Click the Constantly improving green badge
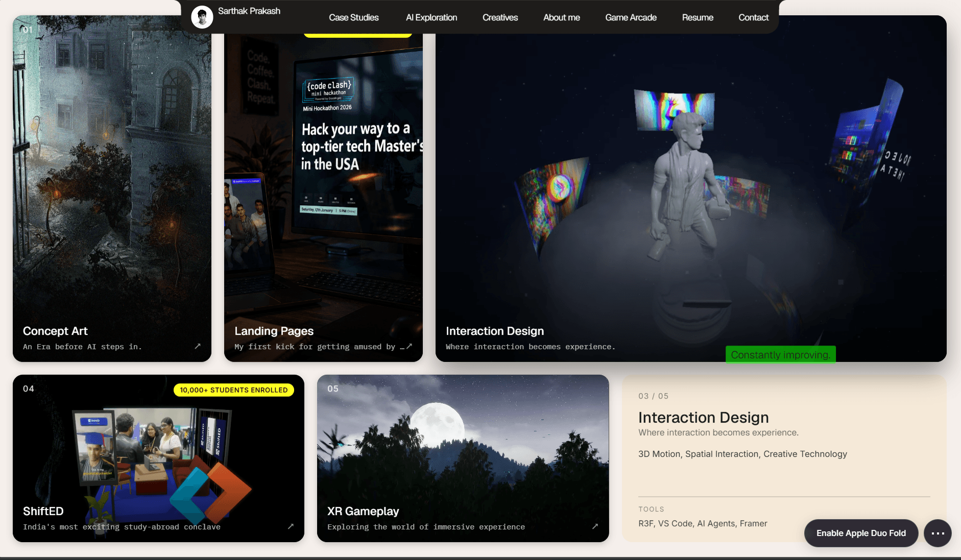 [x=781, y=354]
